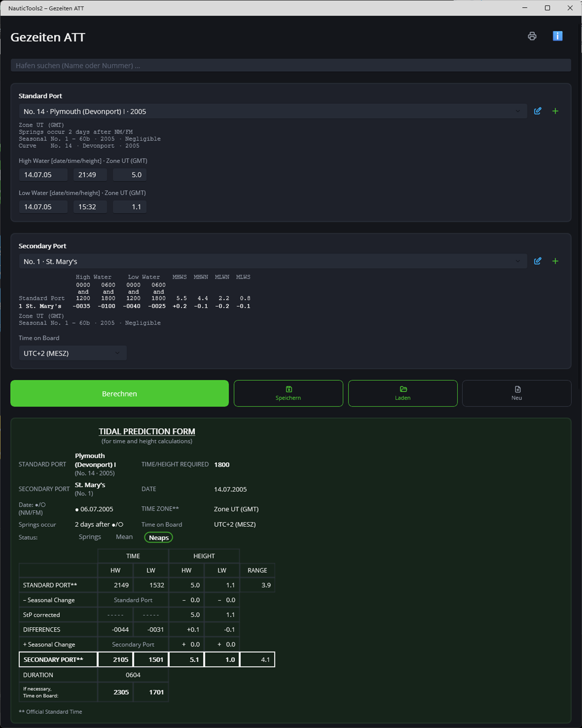The height and width of the screenshot is (728, 582).
Task: Select the Neaps status pill
Action: point(158,538)
